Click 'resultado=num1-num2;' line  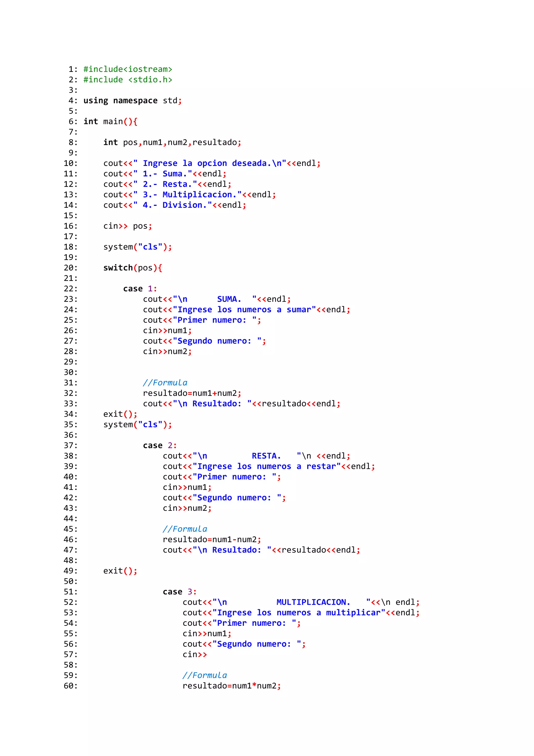[212, 540]
